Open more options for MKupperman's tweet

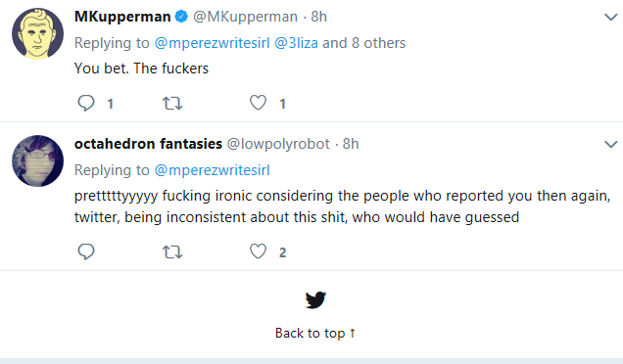[610, 17]
